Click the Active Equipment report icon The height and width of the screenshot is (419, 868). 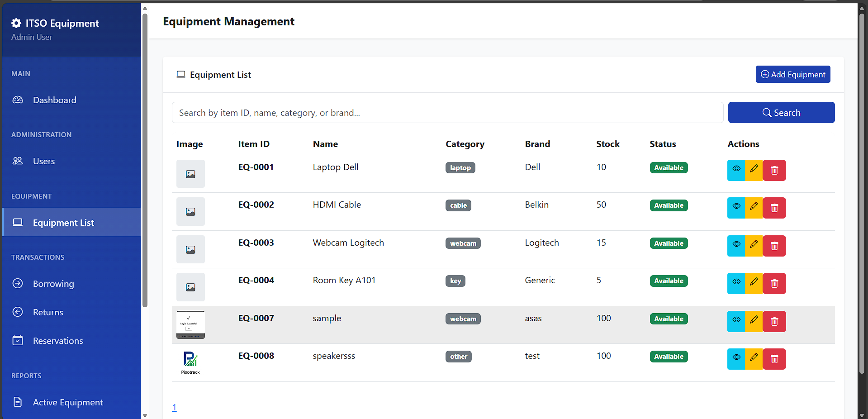click(17, 402)
